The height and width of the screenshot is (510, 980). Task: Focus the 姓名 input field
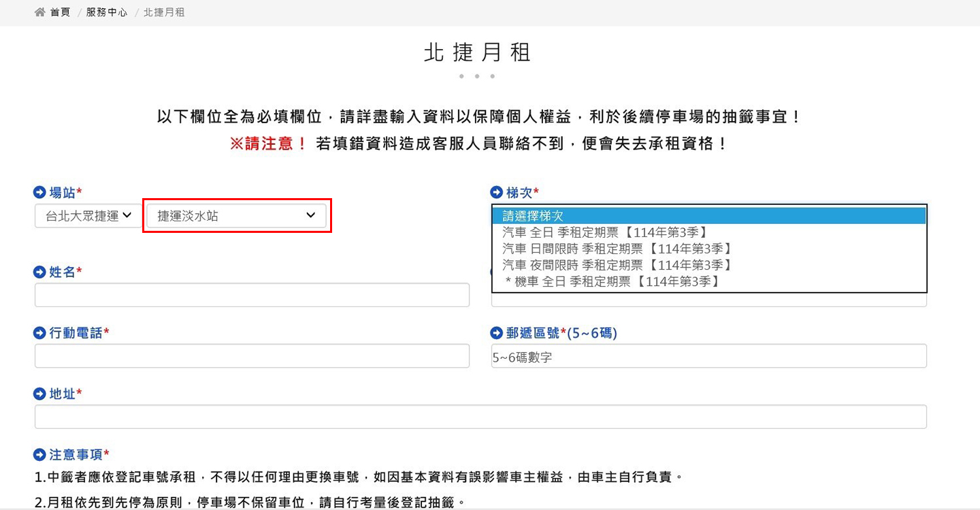click(252, 295)
